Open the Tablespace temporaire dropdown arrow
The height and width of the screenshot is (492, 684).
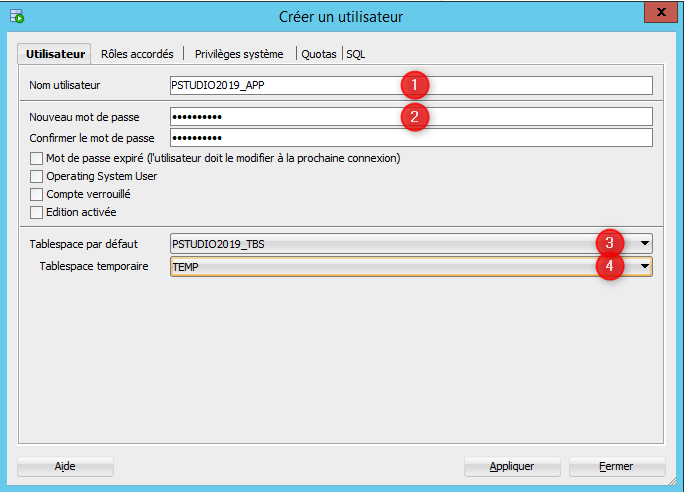click(x=645, y=267)
